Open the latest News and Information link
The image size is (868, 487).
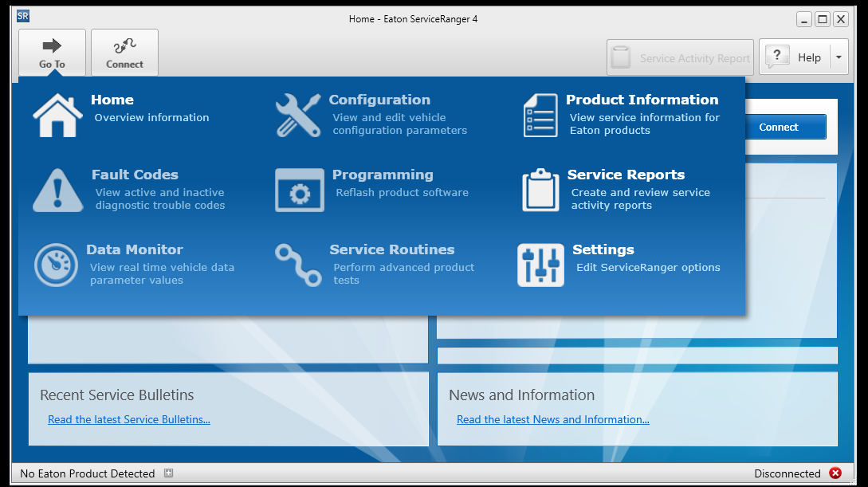(552, 419)
